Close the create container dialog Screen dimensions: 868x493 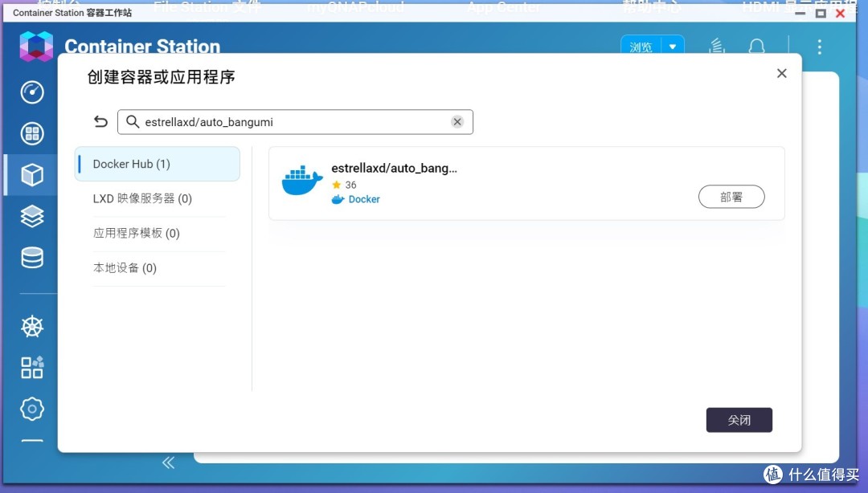(x=782, y=74)
